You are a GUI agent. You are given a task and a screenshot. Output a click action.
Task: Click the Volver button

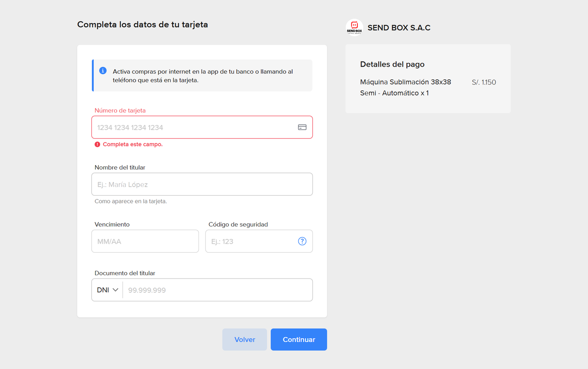pos(244,339)
